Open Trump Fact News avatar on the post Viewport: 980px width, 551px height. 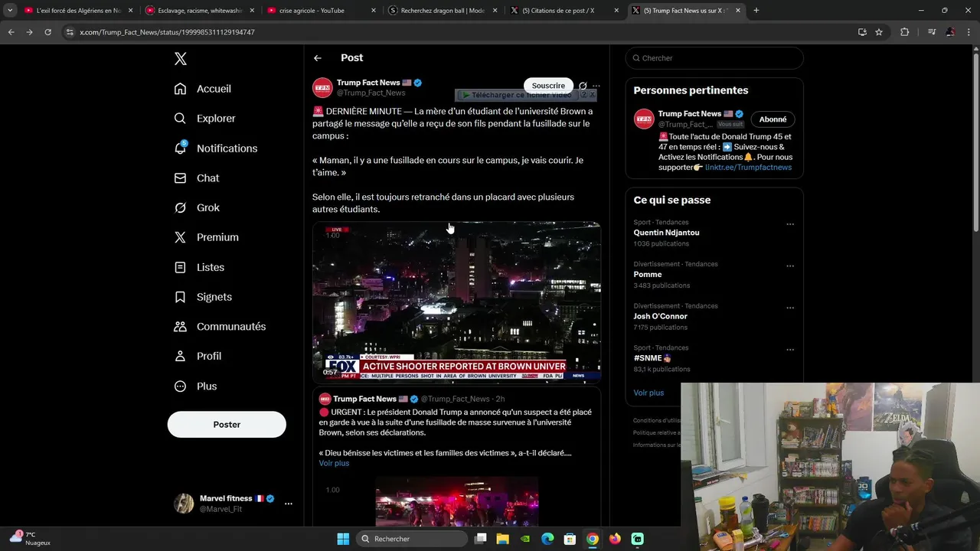(322, 87)
